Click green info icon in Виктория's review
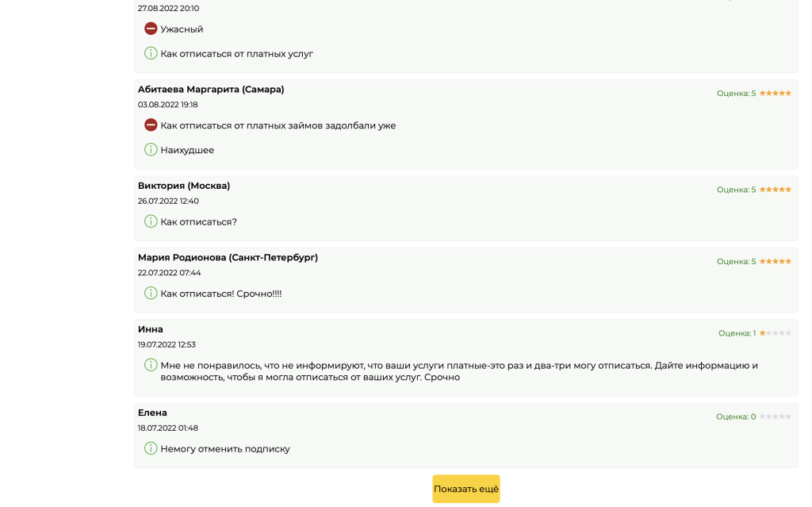The width and height of the screenshot is (812, 507). 151,221
